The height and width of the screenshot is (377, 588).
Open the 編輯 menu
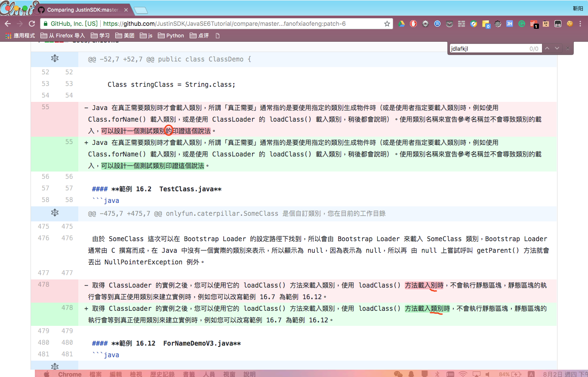click(116, 374)
